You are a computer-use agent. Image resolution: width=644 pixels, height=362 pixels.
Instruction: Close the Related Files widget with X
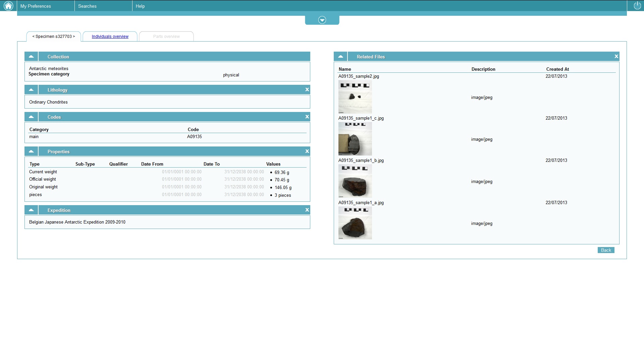point(616,57)
